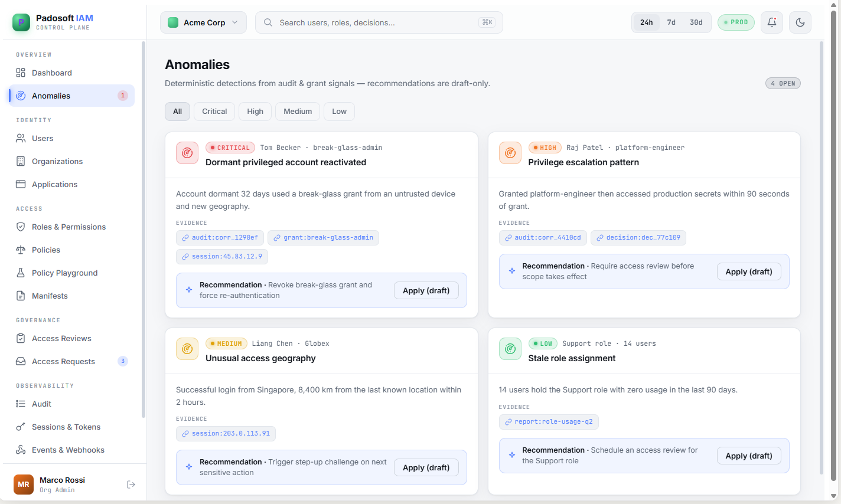Click the sidebar vertical scrollbar
This screenshot has width=841, height=504.
[x=143, y=229]
